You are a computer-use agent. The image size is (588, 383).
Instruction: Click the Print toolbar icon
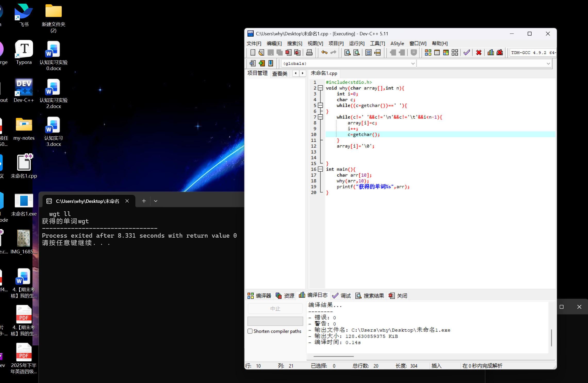(x=309, y=53)
